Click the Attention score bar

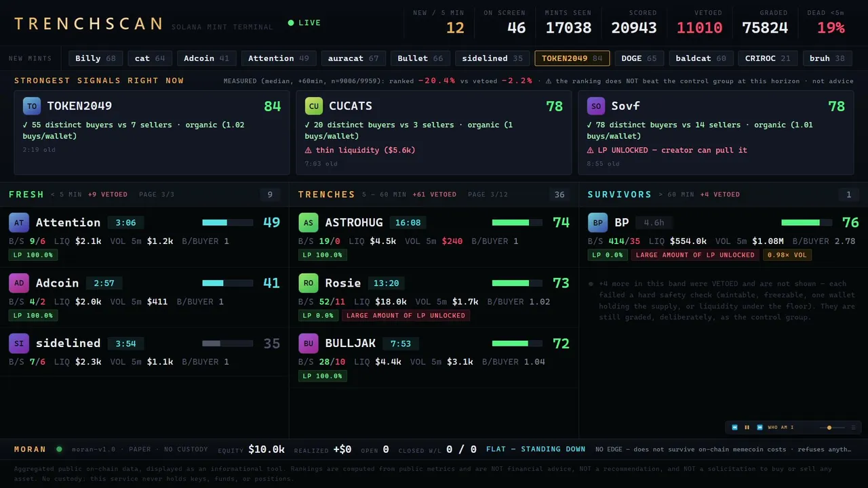click(x=227, y=222)
